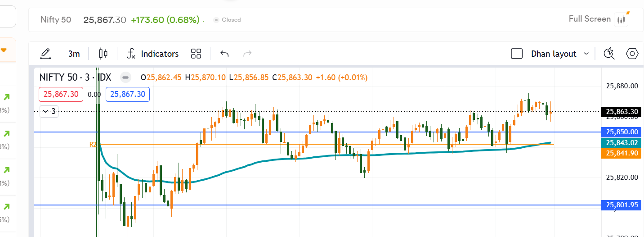The image size is (644, 237).
Task: Click the fx Indicators icon
Action: coord(131,54)
